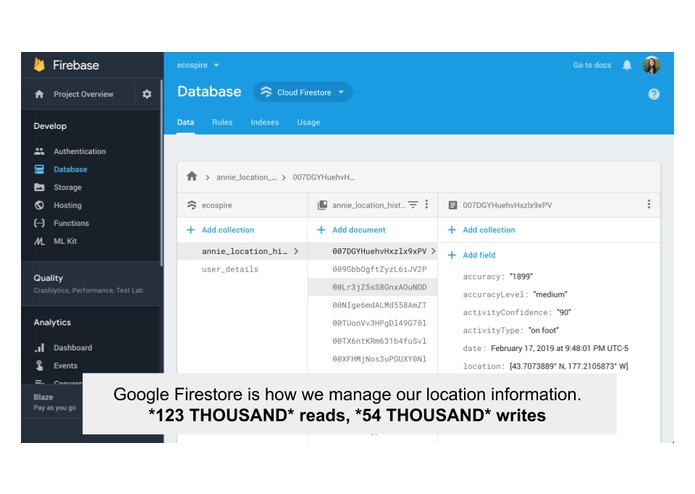Click the document icon beside 007DGYHuehvHxzlx9xPV header
The height and width of the screenshot is (494, 695).
[x=453, y=205]
